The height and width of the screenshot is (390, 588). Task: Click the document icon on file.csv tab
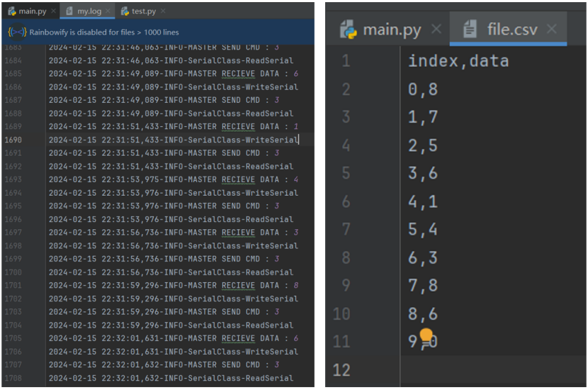point(470,29)
